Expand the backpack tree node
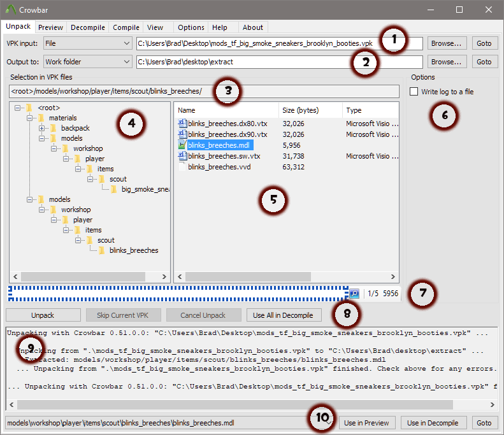This screenshot has width=504, height=435. (x=41, y=128)
